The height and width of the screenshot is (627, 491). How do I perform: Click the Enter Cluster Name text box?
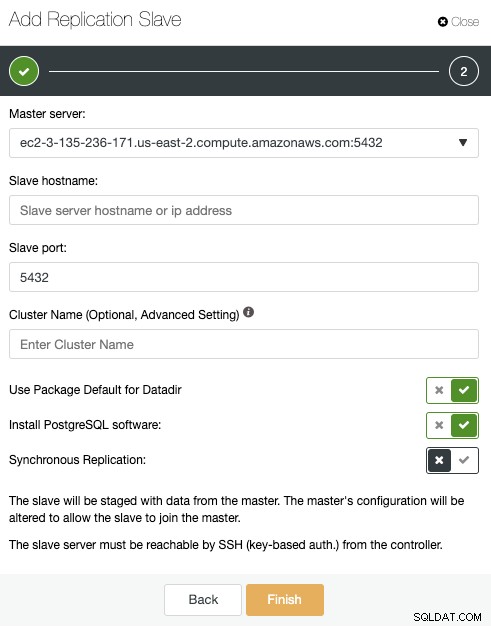point(244,344)
